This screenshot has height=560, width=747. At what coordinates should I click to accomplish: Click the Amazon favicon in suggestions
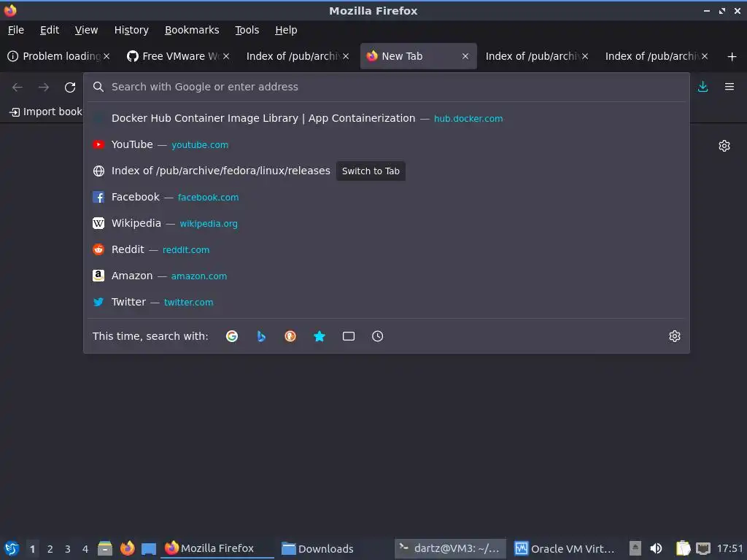pyautogui.click(x=98, y=276)
